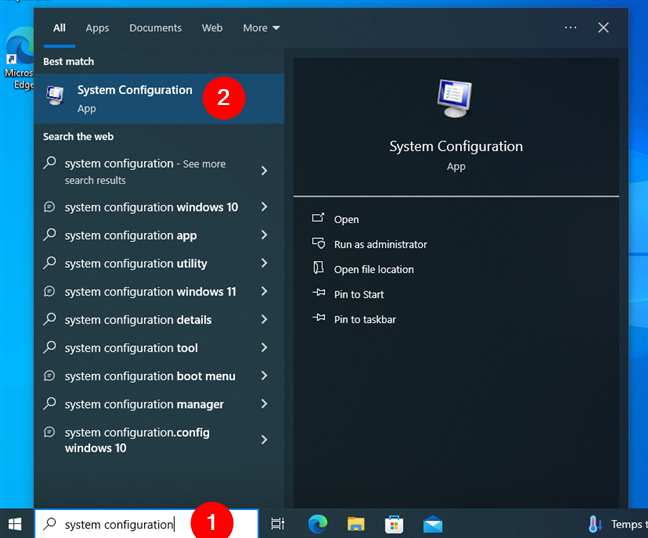
Task: Click the Run as administrator shield icon
Action: (x=318, y=243)
